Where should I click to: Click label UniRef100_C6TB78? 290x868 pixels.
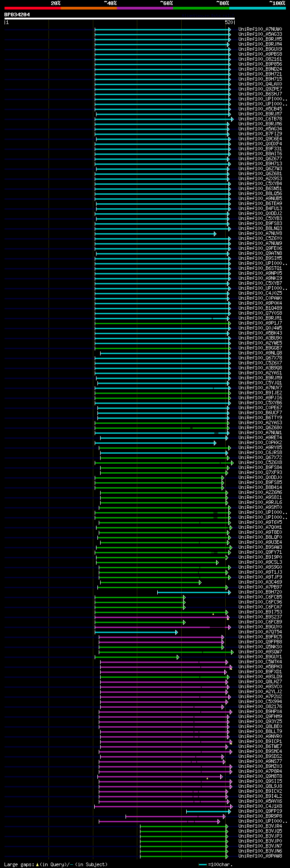[260, 119]
